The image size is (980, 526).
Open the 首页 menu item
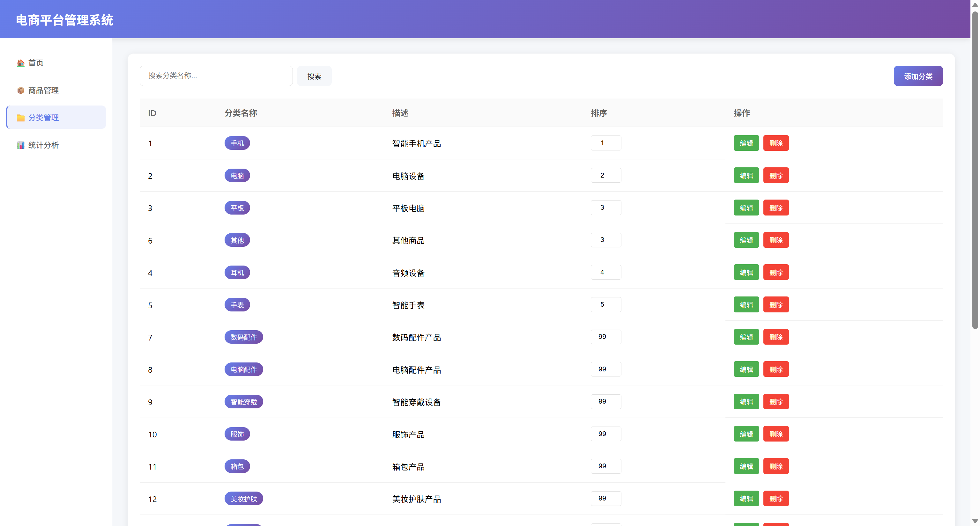(x=56, y=63)
